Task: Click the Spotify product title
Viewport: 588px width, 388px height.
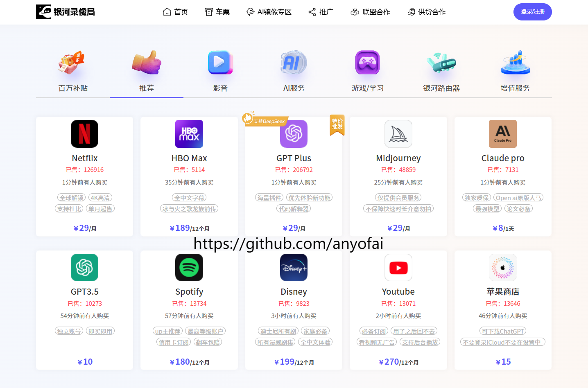Action: [x=189, y=291]
